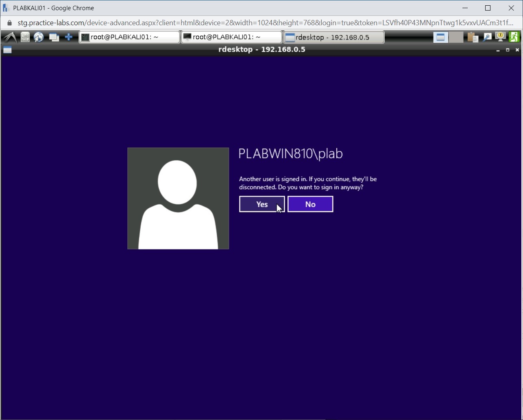Click the blue plus panel icon
The width and height of the screenshot is (523, 420).
point(68,37)
